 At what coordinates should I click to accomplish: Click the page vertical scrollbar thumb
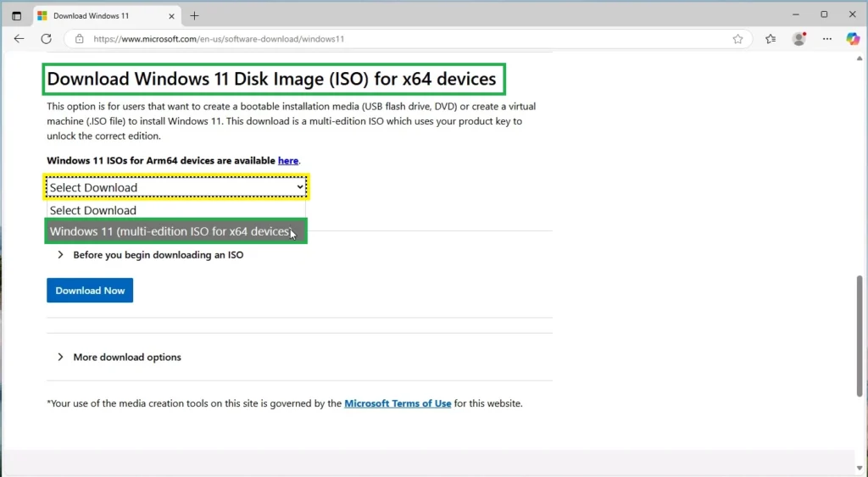(x=860, y=335)
